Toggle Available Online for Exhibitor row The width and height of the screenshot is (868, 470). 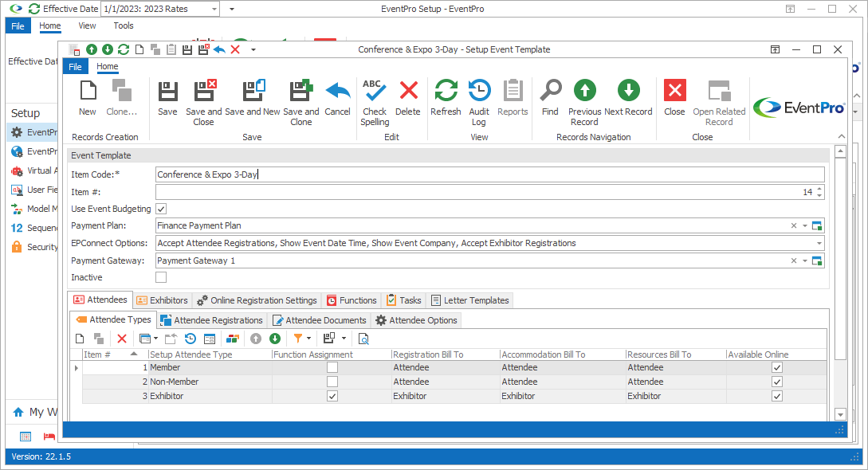(777, 397)
